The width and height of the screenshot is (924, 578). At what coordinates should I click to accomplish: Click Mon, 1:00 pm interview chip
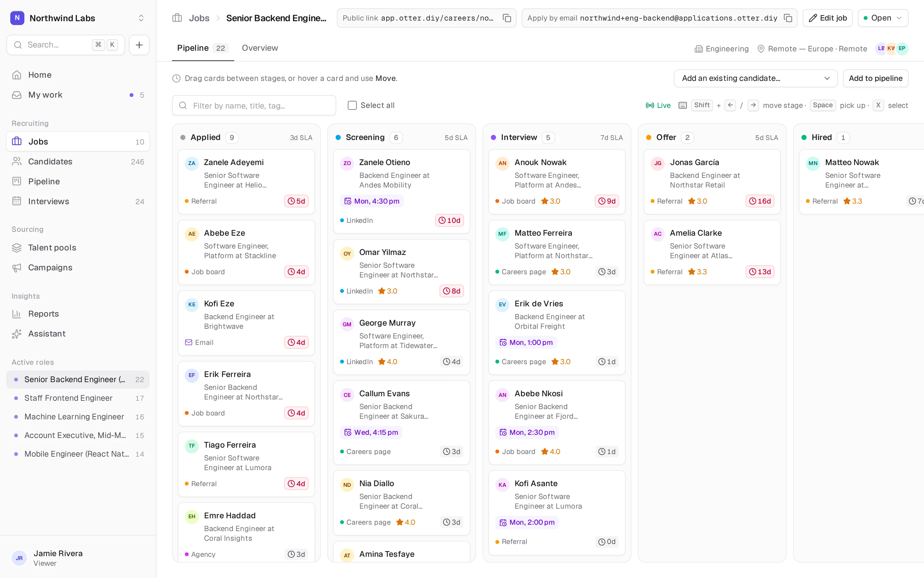[x=526, y=343]
